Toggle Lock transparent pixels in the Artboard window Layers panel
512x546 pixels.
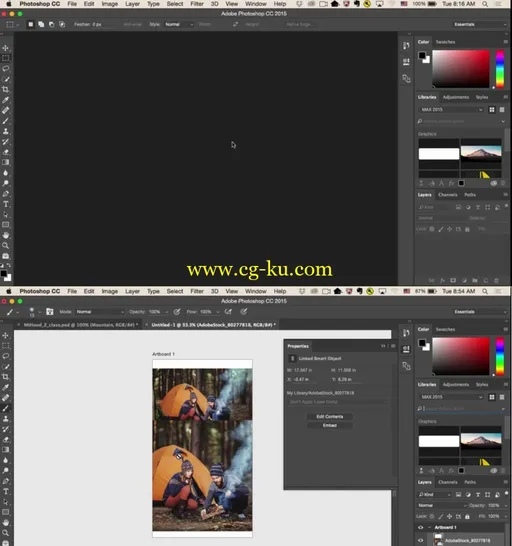pyautogui.click(x=432, y=516)
